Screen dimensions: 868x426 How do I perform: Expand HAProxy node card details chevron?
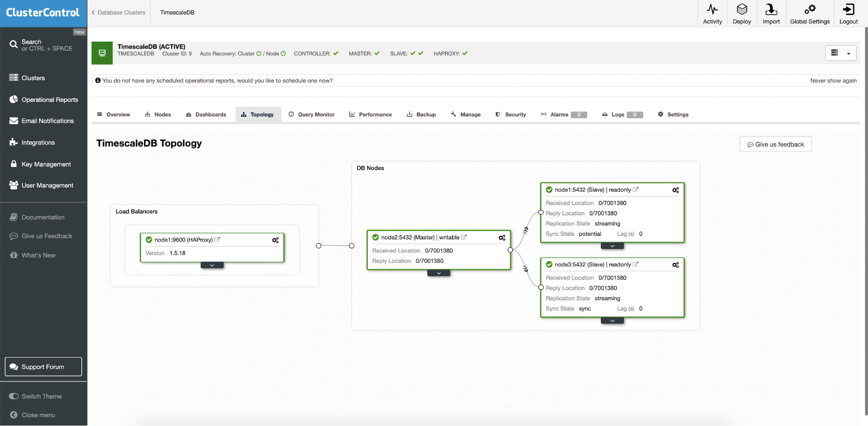coord(212,265)
